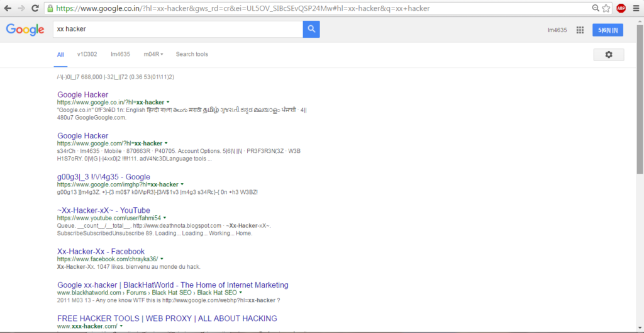The image size is (644, 333).
Task: Open '~Xx-Hacker-xX~ - YouTube' result
Action: click(104, 210)
